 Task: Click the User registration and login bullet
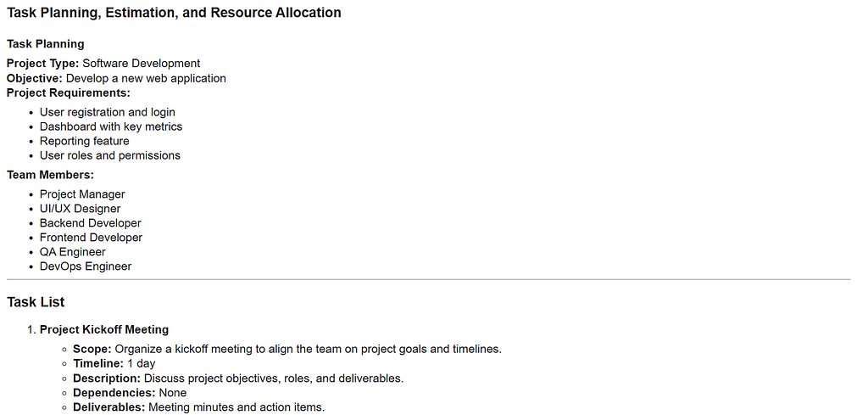pyautogui.click(x=108, y=112)
